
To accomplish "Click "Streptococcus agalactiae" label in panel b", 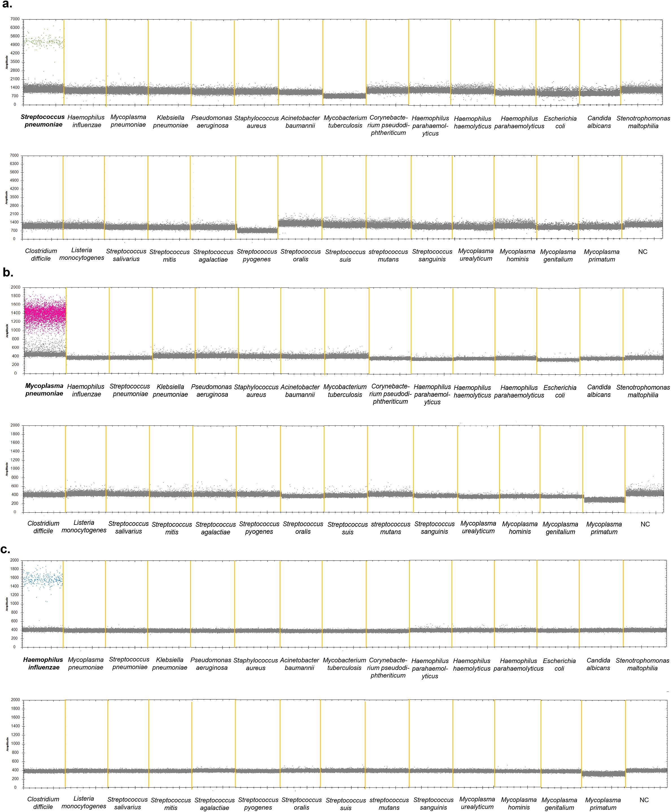I will tap(215, 528).
